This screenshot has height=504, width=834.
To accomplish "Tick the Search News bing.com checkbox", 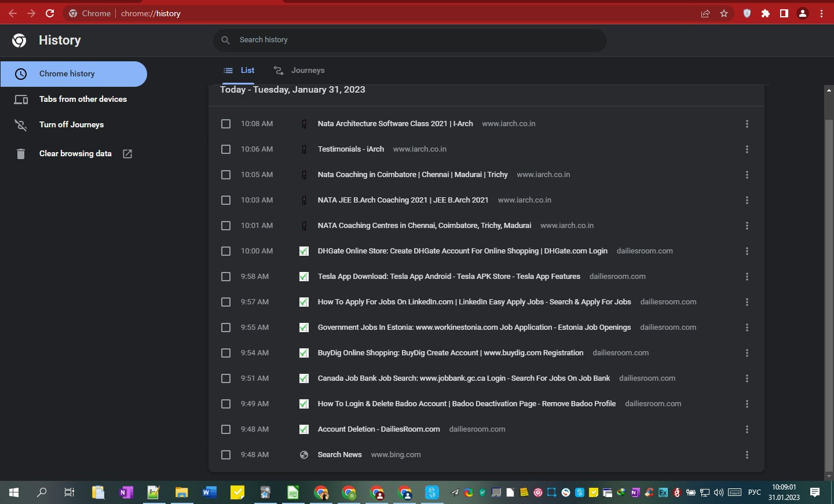I will (x=226, y=455).
